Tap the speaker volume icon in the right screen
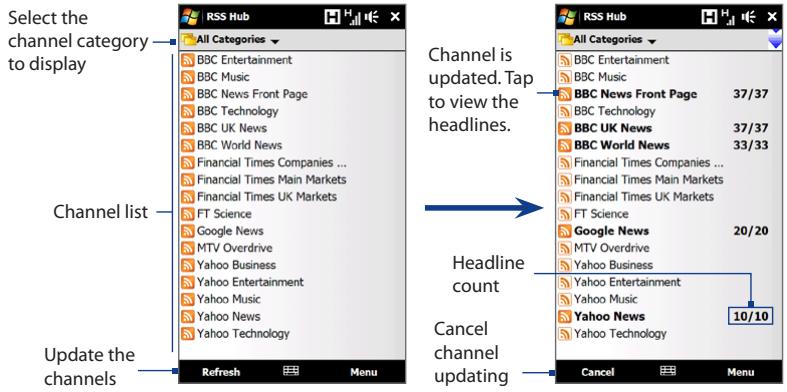Viewport: 787px width, 392px height. [749, 17]
